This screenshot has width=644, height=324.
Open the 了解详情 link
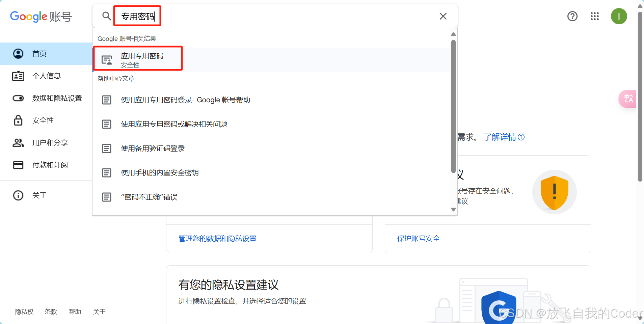504,137
